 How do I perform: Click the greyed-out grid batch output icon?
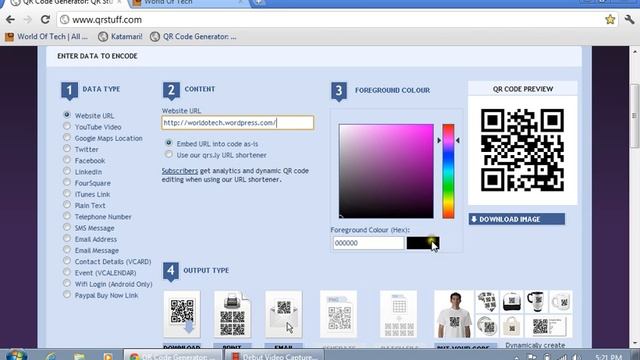coord(398,314)
